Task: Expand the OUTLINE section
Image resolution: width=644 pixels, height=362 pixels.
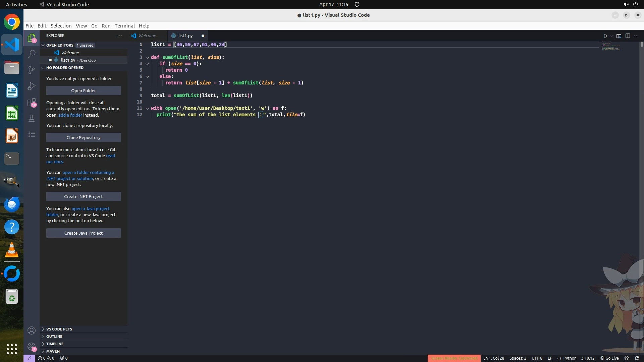Action: pos(54,337)
